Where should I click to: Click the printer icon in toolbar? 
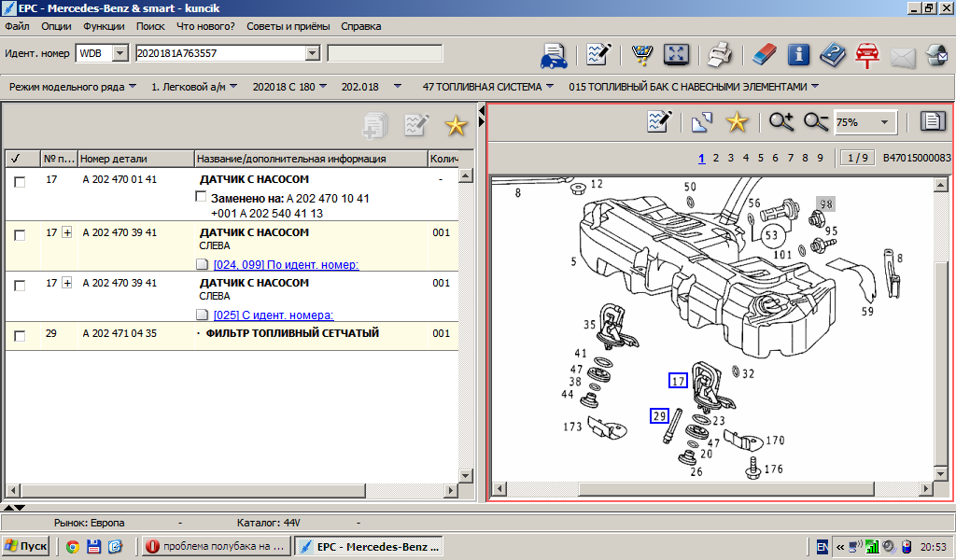(x=718, y=56)
